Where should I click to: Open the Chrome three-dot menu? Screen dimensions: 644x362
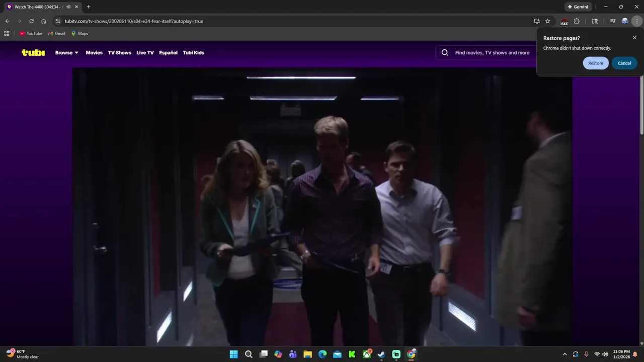point(637,21)
